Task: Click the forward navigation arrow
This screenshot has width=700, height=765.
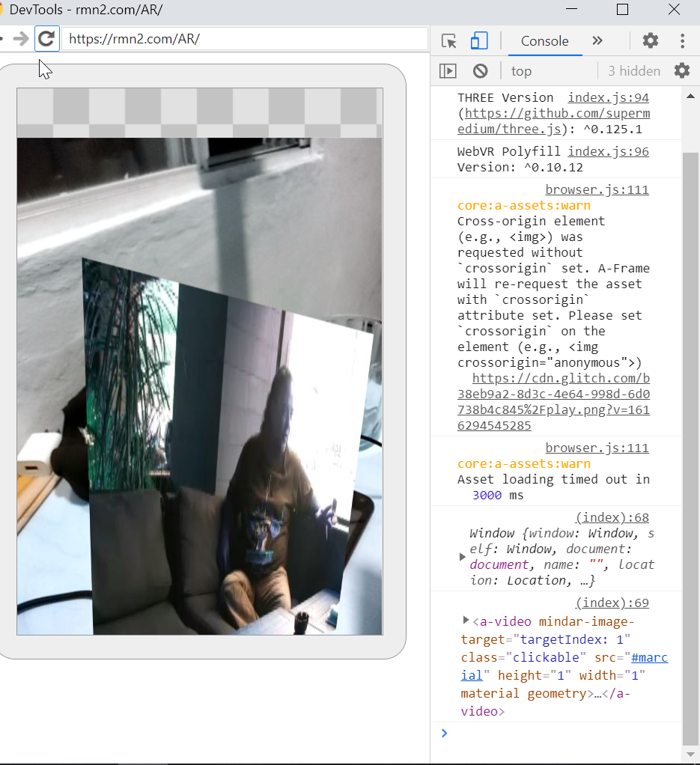Action: (21, 39)
